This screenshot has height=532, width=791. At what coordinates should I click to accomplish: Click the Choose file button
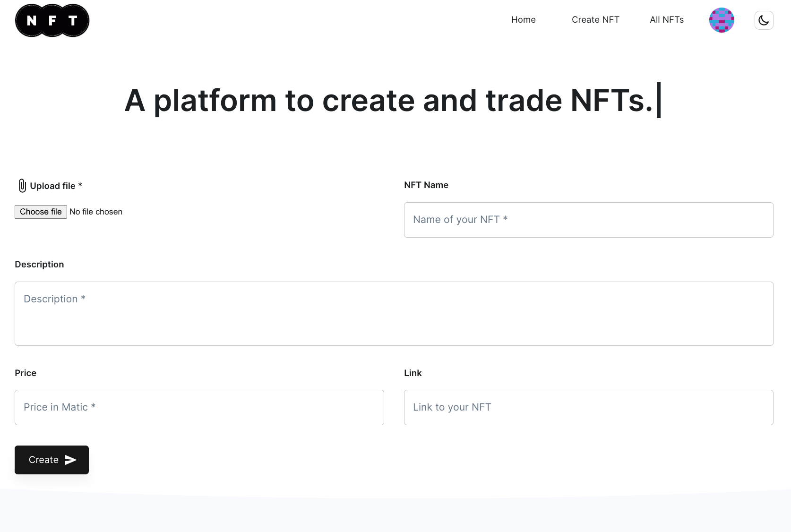point(41,212)
